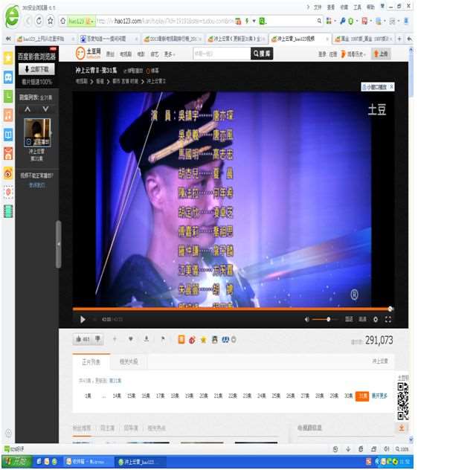The width and height of the screenshot is (476, 470).
Task: Select the 相关片段 tab
Action: click(x=129, y=361)
